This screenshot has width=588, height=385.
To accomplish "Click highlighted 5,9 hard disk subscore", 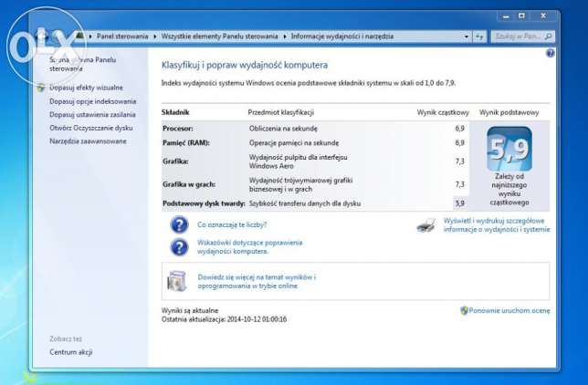I will (x=460, y=203).
